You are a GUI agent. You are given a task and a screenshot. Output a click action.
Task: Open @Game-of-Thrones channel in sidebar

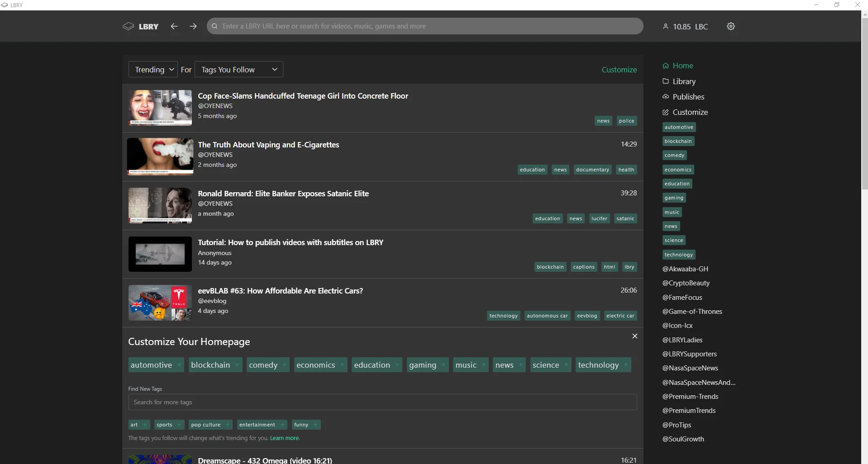coord(692,312)
